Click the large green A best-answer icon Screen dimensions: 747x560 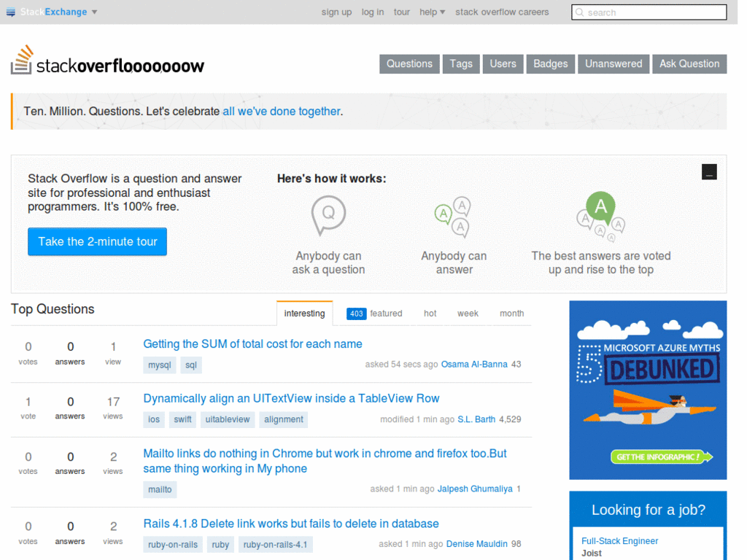tap(600, 208)
